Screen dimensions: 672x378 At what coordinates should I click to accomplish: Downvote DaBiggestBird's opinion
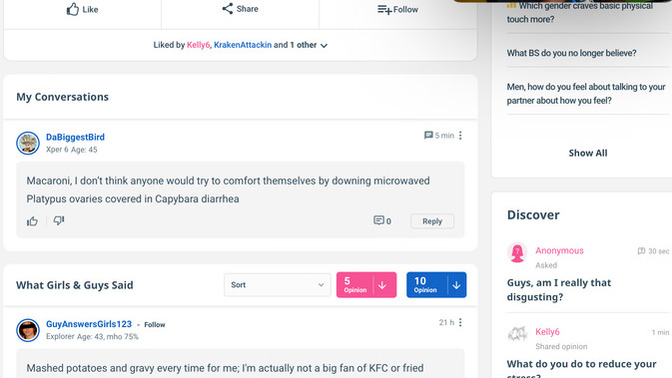(x=59, y=221)
